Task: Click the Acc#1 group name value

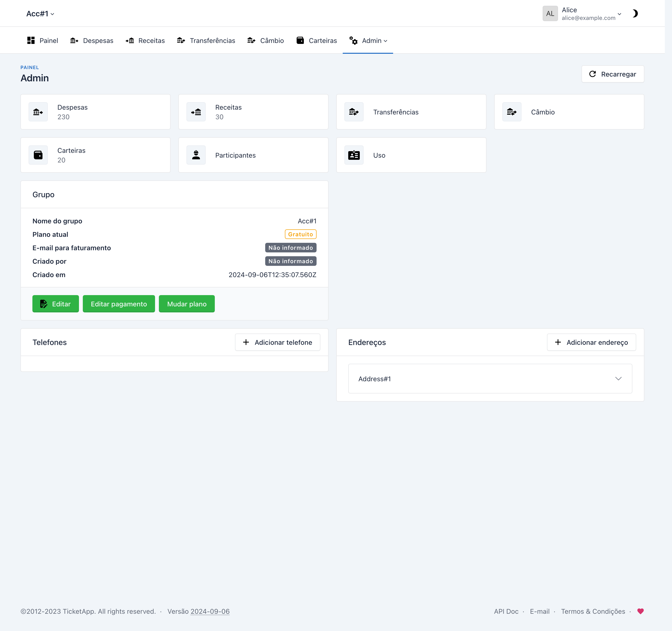Action: tap(307, 221)
